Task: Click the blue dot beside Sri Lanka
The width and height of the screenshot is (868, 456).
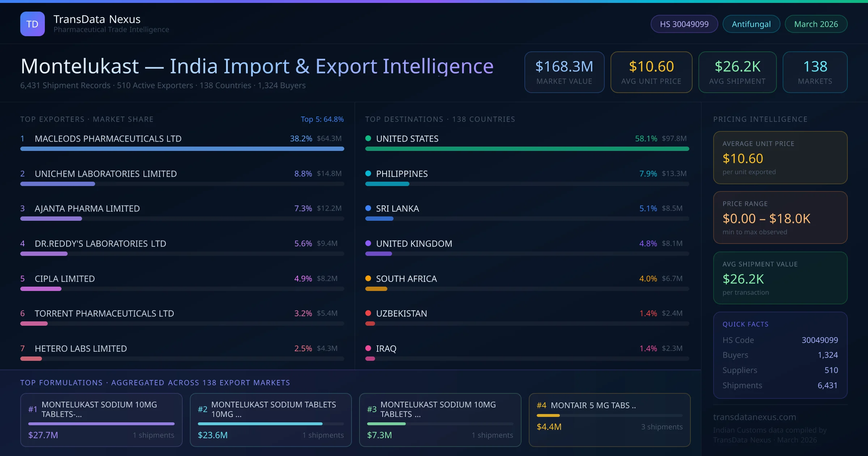Action: click(x=368, y=208)
